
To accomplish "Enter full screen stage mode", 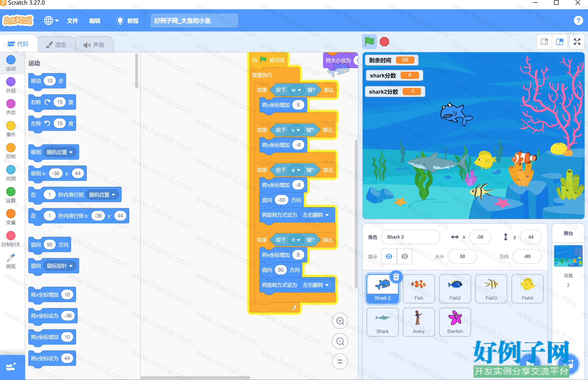I will point(577,42).
